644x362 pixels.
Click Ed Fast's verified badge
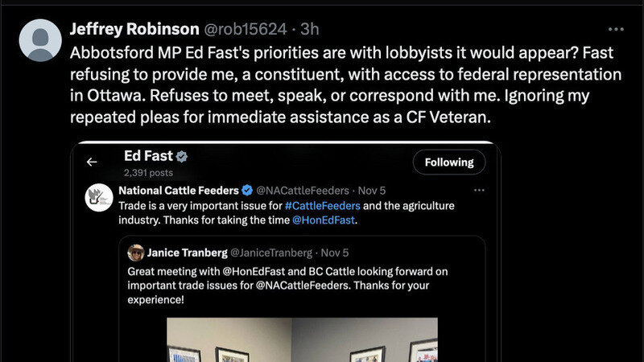[182, 156]
